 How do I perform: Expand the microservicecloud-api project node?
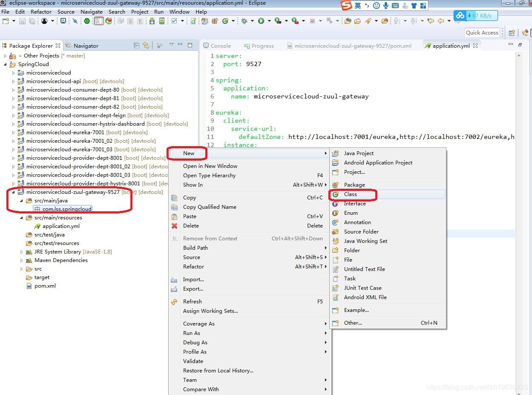13,81
